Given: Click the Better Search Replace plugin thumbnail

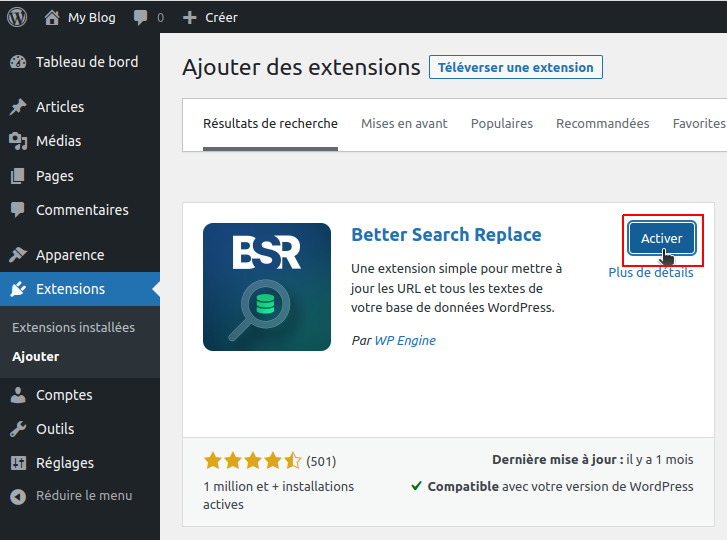Looking at the screenshot, I should (x=267, y=287).
